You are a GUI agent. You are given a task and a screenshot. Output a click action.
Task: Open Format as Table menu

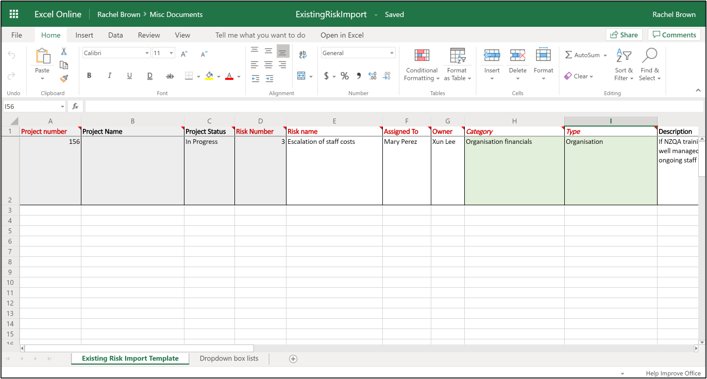tap(457, 64)
